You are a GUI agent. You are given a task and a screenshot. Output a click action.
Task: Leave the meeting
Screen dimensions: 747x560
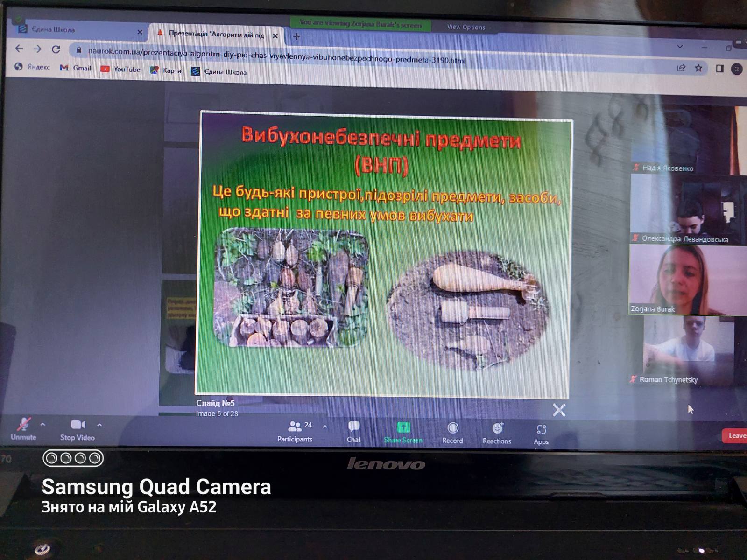[735, 436]
